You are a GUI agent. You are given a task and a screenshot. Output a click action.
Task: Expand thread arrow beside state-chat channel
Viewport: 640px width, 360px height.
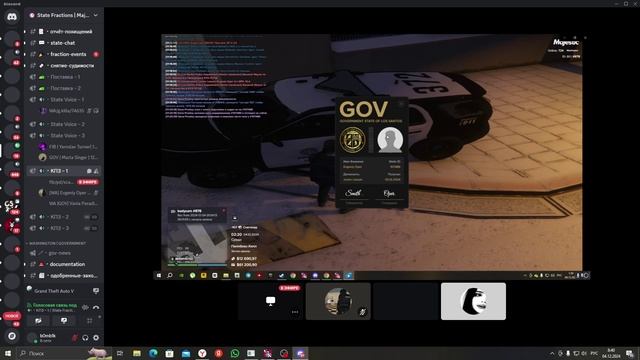pos(25,43)
